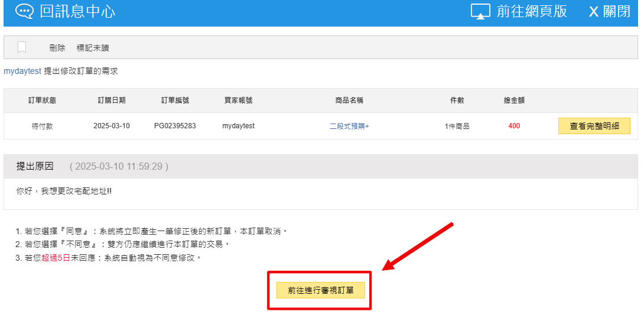The height and width of the screenshot is (318, 644).
Task: Click the 查看完整明細 button
Action: [x=594, y=126]
